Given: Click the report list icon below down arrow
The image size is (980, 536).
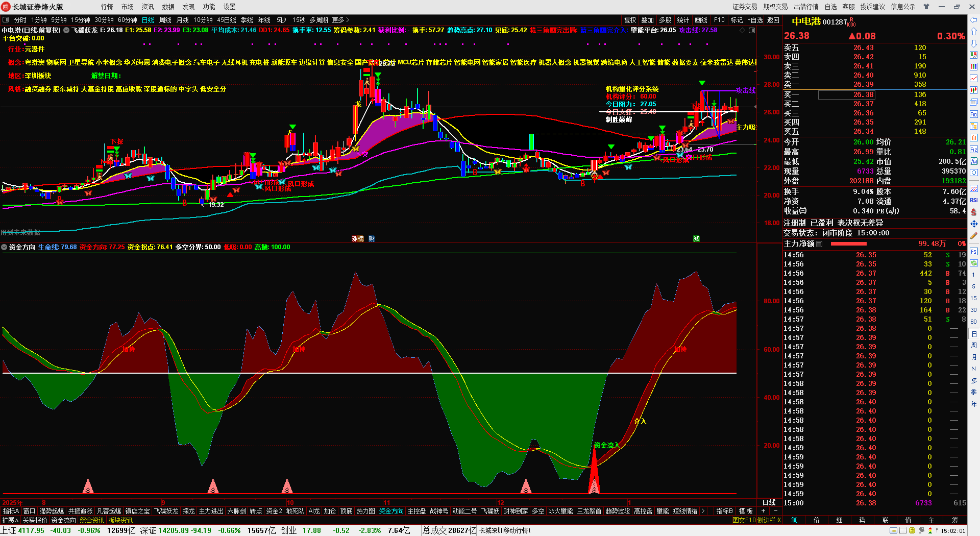Looking at the screenshot, I should pyautogui.click(x=974, y=55).
